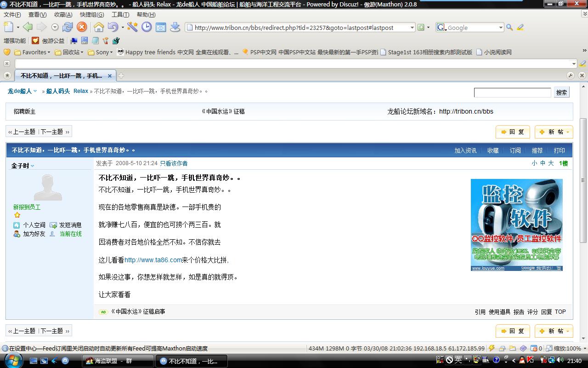Click the highlighter pen icon

click(520, 28)
